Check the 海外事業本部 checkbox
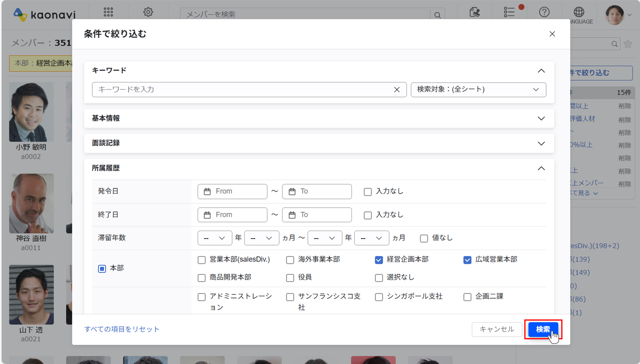This screenshot has height=364, width=640. click(290, 260)
